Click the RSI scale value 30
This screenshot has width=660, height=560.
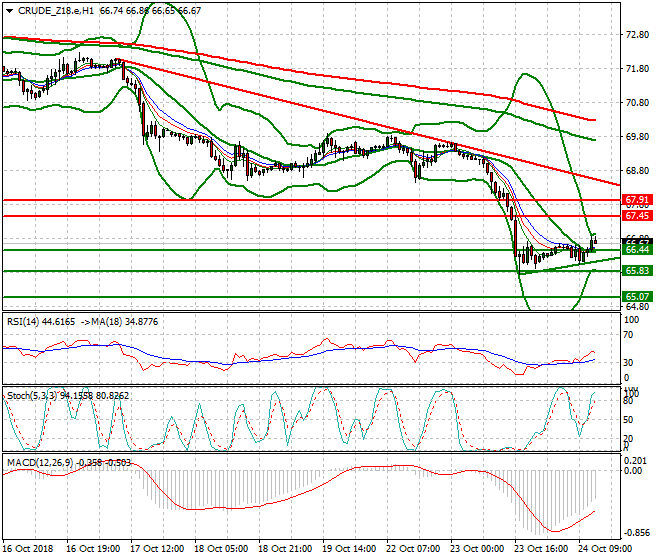[628, 363]
